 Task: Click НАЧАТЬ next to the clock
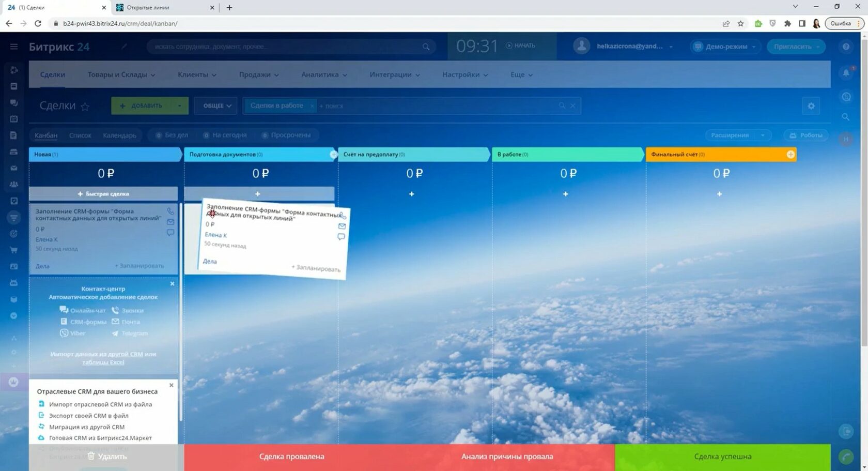point(520,45)
